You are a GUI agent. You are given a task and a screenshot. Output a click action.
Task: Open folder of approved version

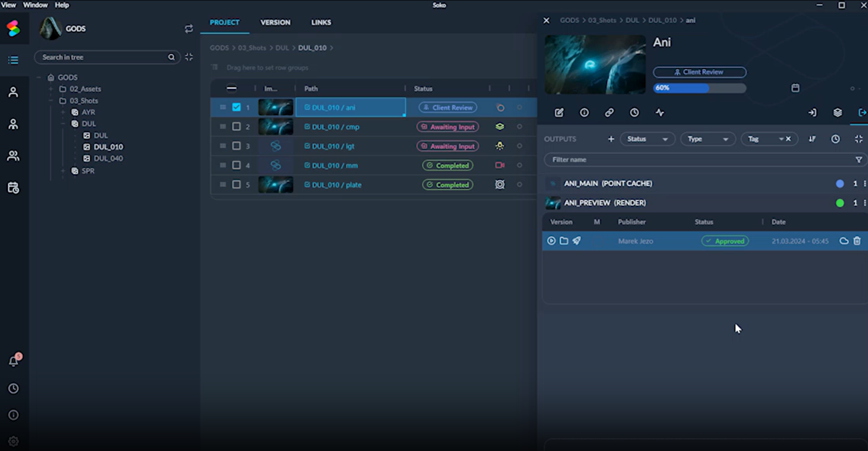tap(564, 241)
